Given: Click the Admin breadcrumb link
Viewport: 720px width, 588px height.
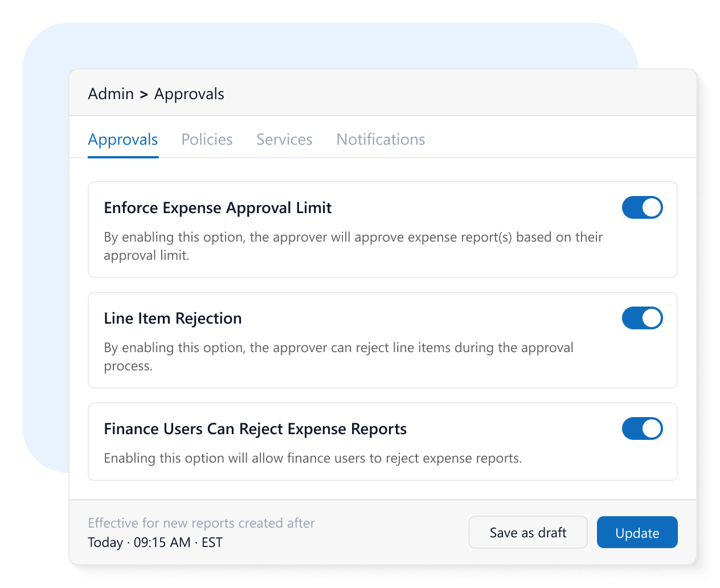Looking at the screenshot, I should point(111,94).
